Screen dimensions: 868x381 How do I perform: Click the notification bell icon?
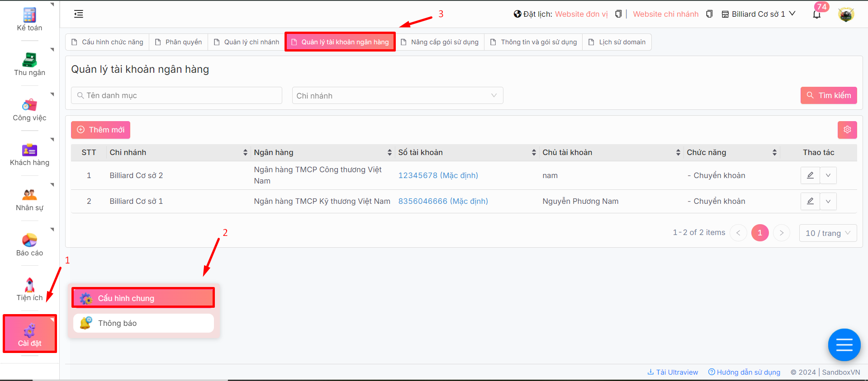click(816, 14)
